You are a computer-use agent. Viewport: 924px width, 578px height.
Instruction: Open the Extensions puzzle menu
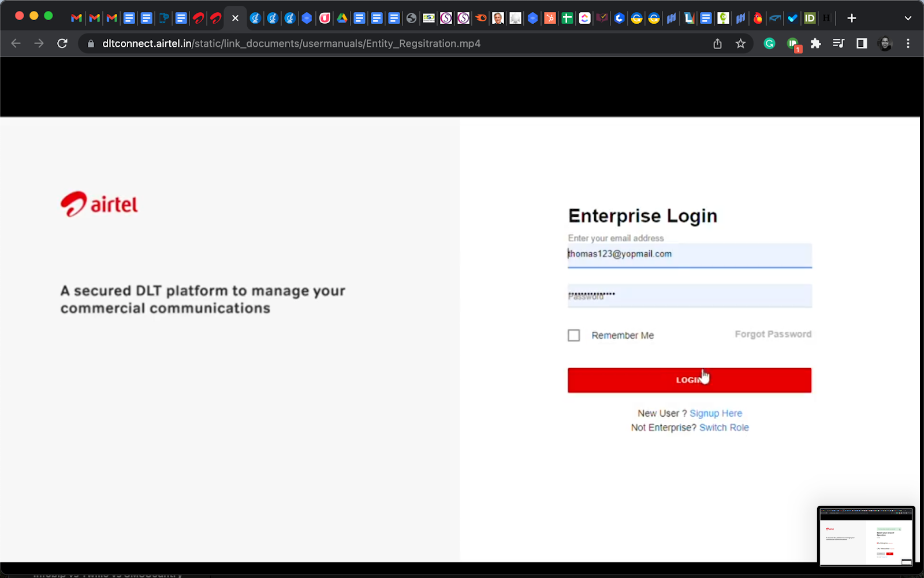815,43
